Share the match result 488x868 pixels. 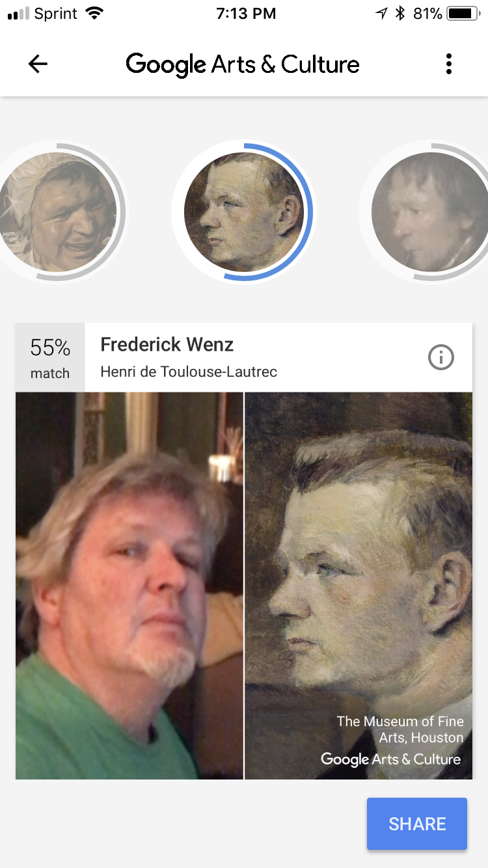click(417, 824)
